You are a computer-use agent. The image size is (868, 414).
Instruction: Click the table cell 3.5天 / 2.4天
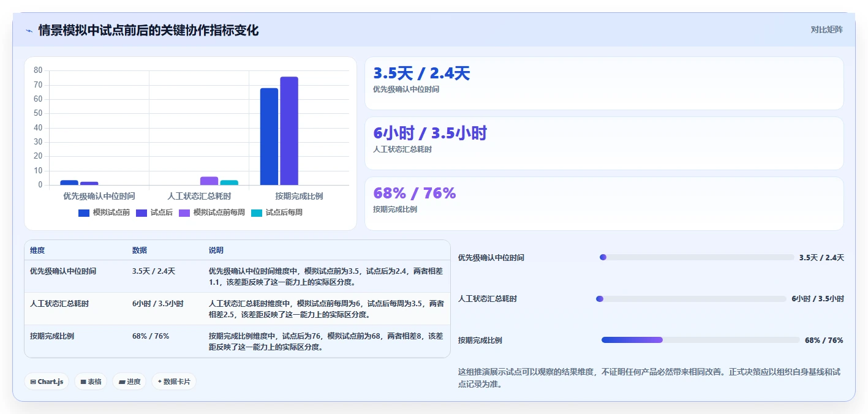tap(154, 271)
